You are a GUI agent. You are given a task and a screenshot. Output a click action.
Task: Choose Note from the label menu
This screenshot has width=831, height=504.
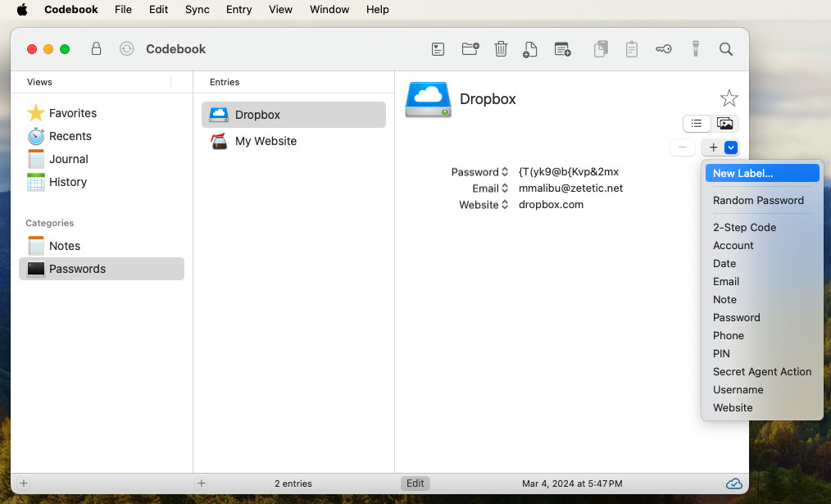[762, 299]
